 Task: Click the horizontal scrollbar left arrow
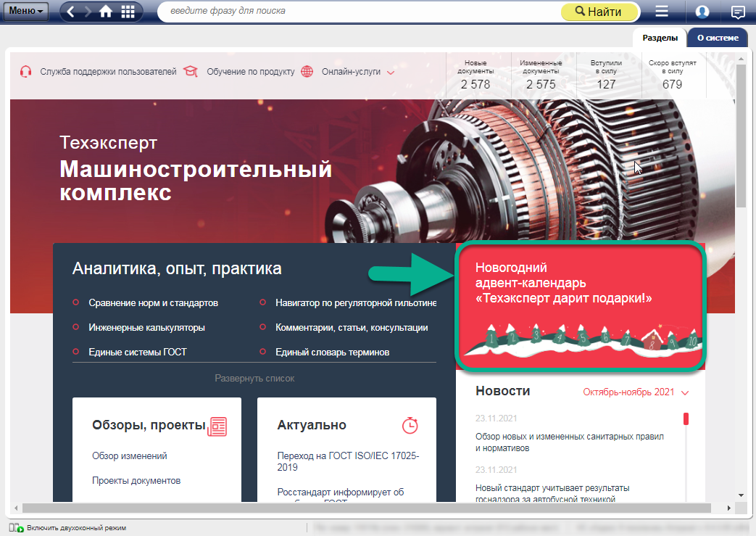click(16, 508)
